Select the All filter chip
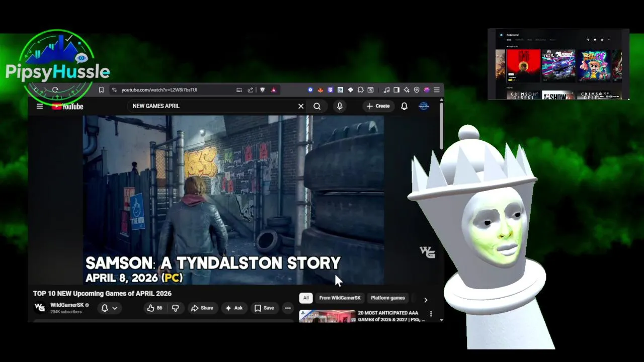This screenshot has height=362, width=644. (305, 298)
